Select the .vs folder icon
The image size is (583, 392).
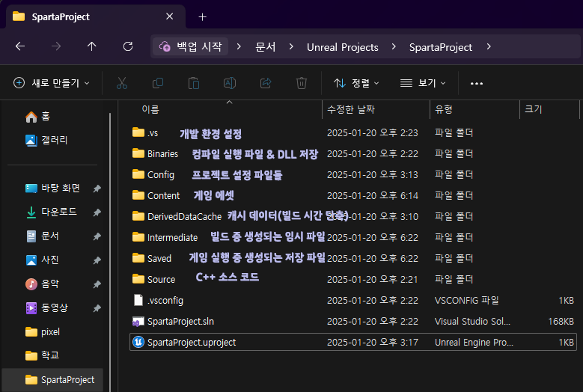pyautogui.click(x=138, y=132)
